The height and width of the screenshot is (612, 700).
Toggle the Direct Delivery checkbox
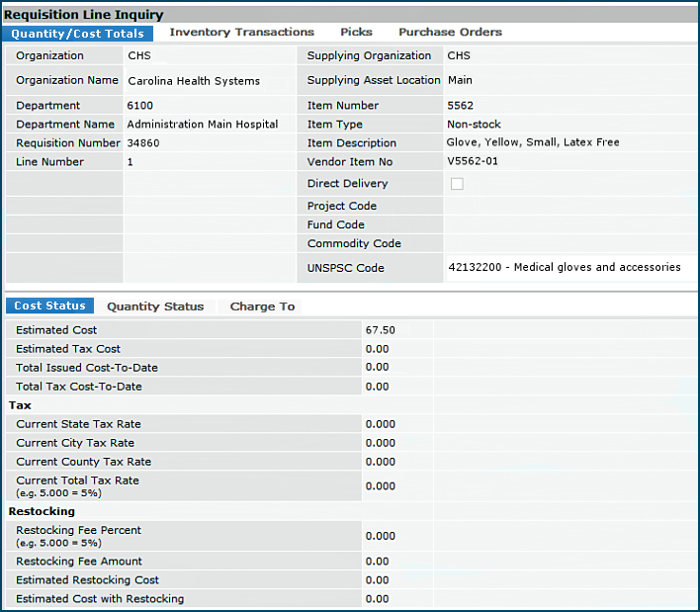pos(457,184)
